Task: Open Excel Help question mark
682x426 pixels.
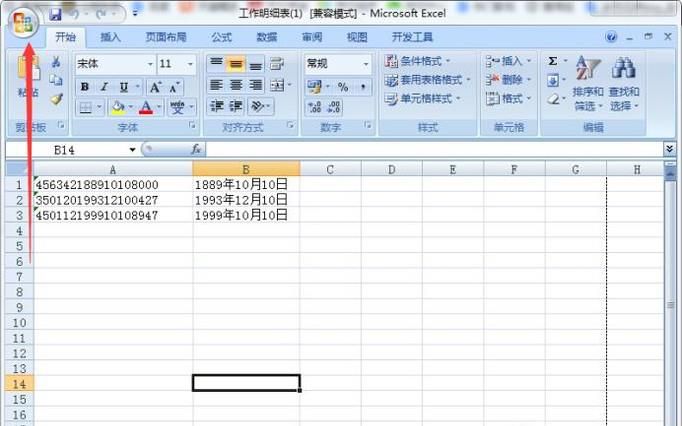Action: pyautogui.click(x=611, y=37)
